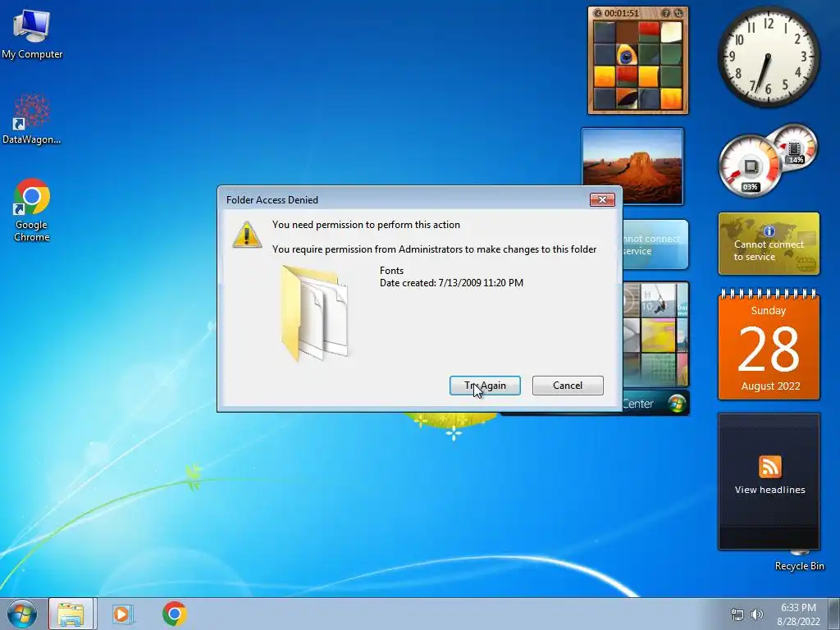Select the Google Chrome desktop shortcut

click(x=32, y=209)
